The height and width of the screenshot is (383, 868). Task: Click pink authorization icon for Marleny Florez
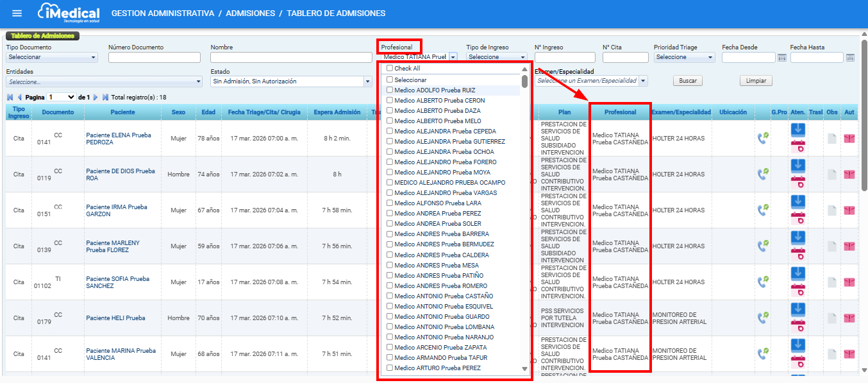[849, 246]
